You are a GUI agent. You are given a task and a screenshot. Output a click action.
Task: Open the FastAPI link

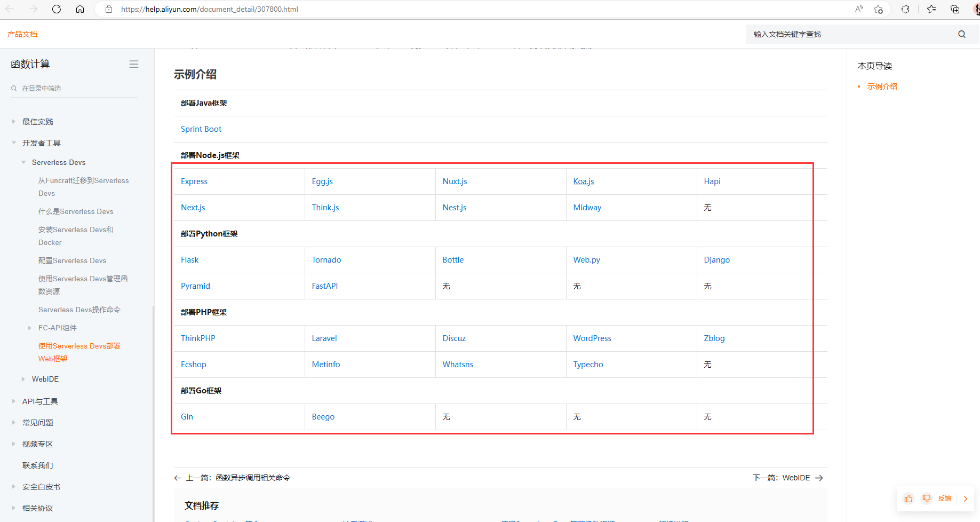(325, 286)
